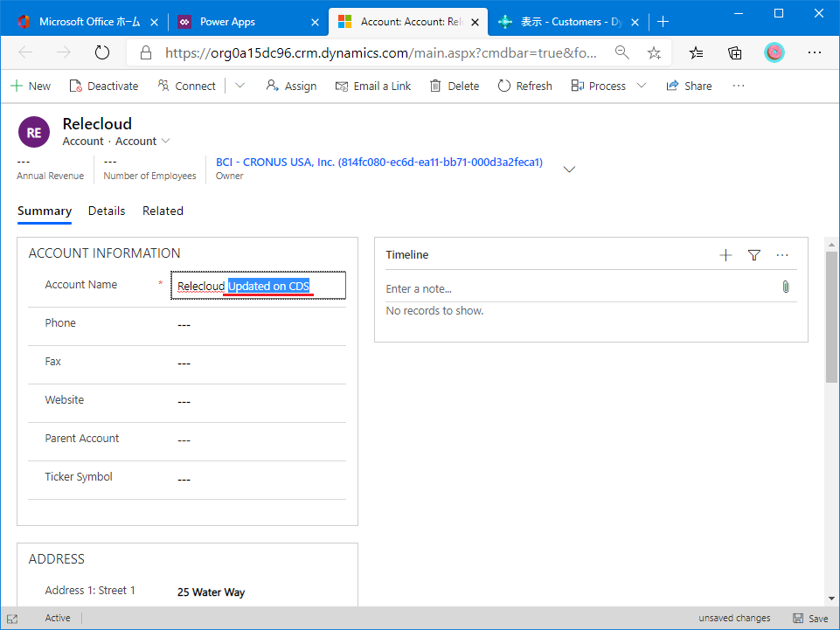
Task: Deactivate this account record
Action: [x=104, y=86]
